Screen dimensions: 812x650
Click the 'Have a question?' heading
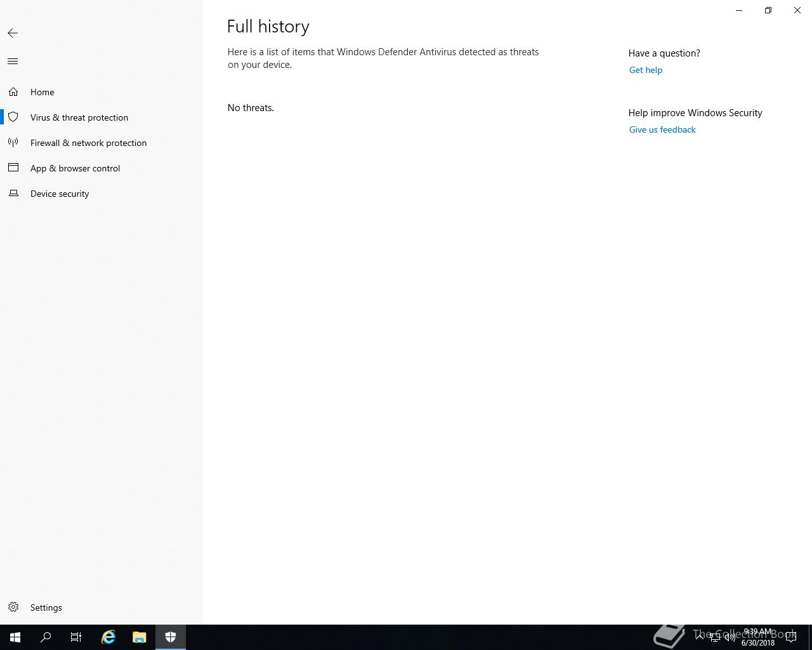(664, 53)
